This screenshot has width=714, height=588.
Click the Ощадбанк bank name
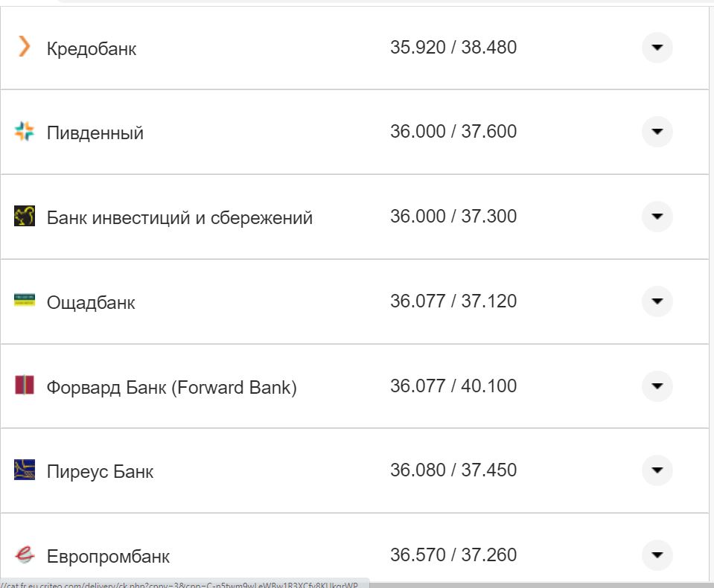(x=91, y=302)
